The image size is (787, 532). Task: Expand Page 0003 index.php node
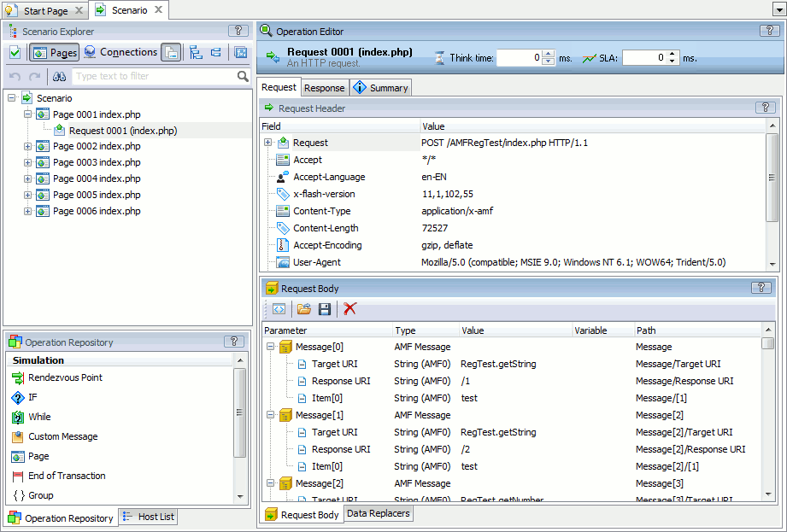coord(27,162)
